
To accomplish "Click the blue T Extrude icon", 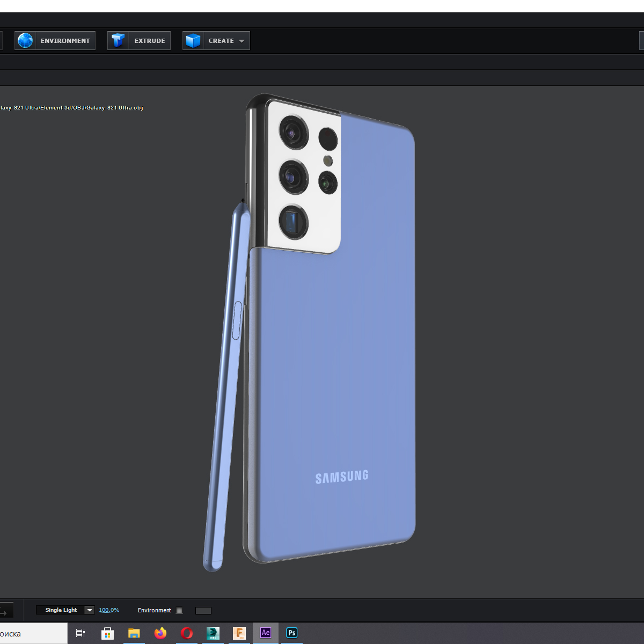I will (118, 41).
